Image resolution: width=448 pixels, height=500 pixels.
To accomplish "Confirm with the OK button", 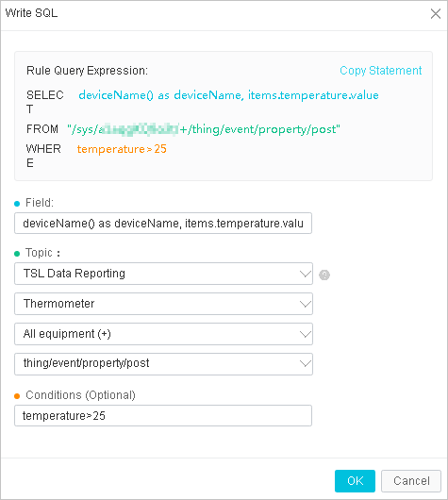I will tap(355, 481).
